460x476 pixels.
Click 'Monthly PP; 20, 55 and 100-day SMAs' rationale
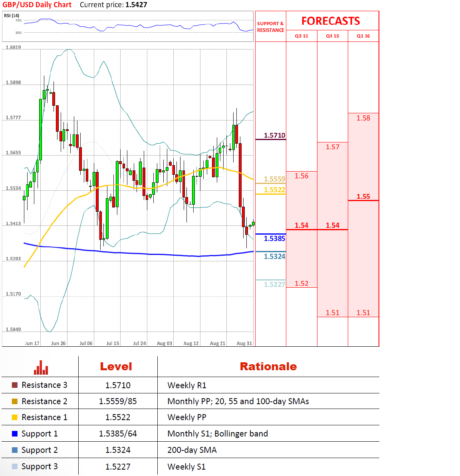point(238,402)
